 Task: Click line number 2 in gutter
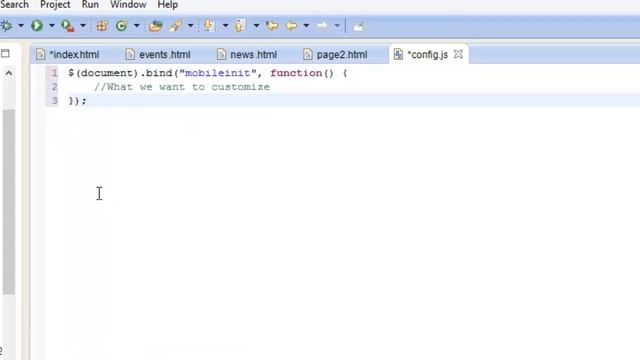pos(54,87)
